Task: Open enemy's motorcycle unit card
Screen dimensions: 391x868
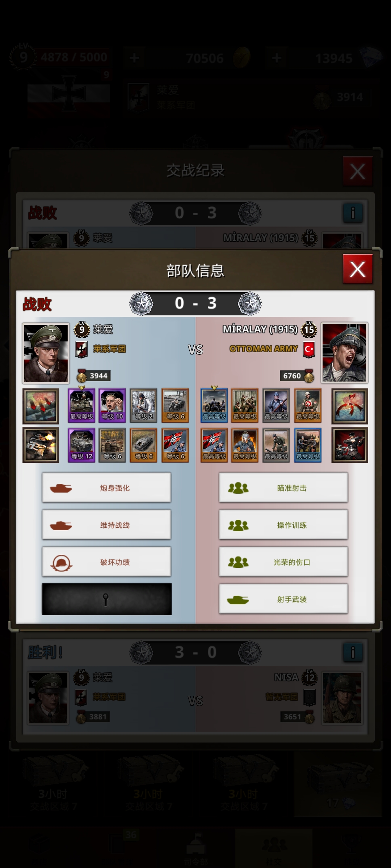Action: click(214, 405)
